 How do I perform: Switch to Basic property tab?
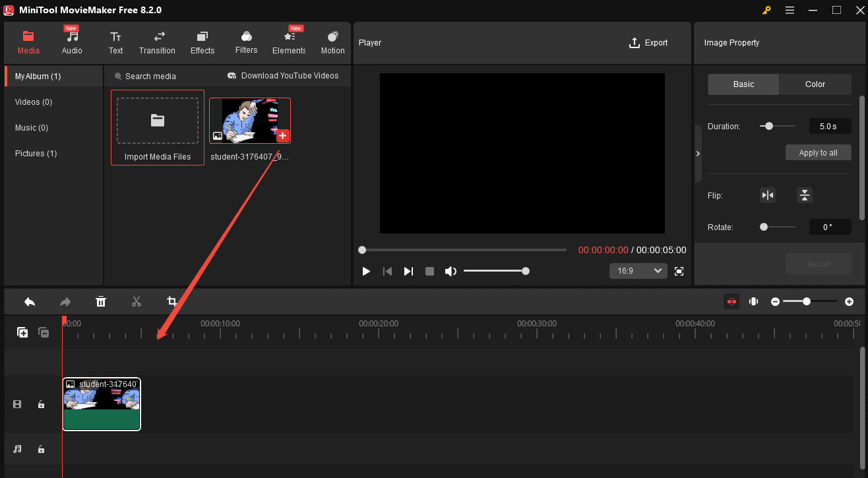click(743, 84)
